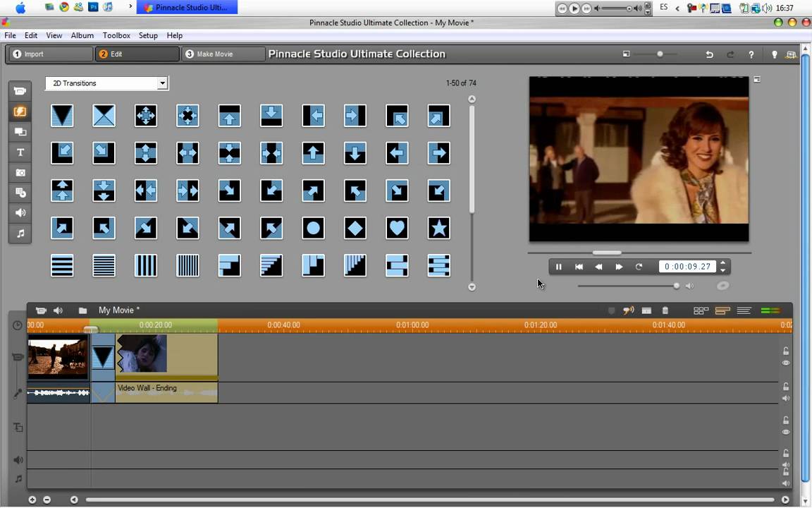Open the Setup menu
812x508 pixels.
pos(148,35)
